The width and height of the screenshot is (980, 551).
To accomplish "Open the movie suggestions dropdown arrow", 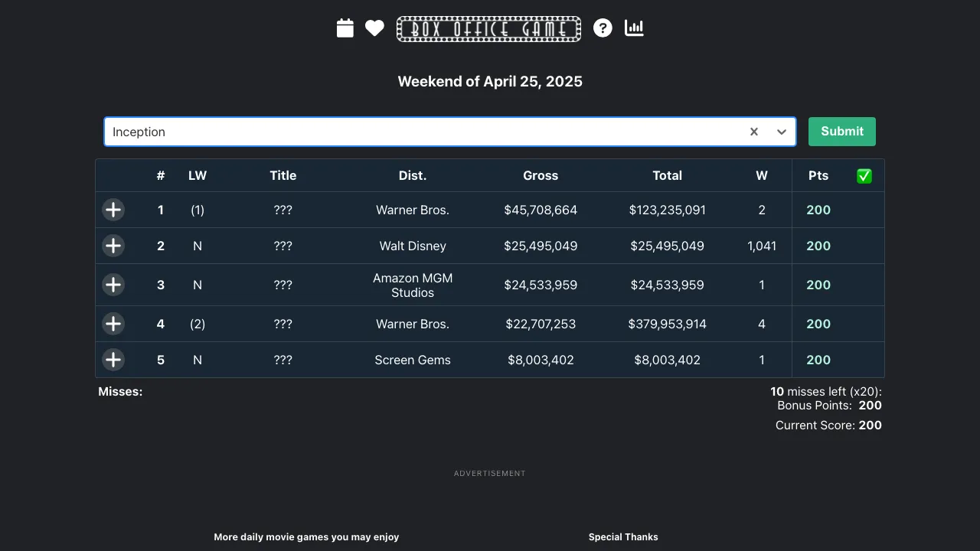I will (782, 132).
